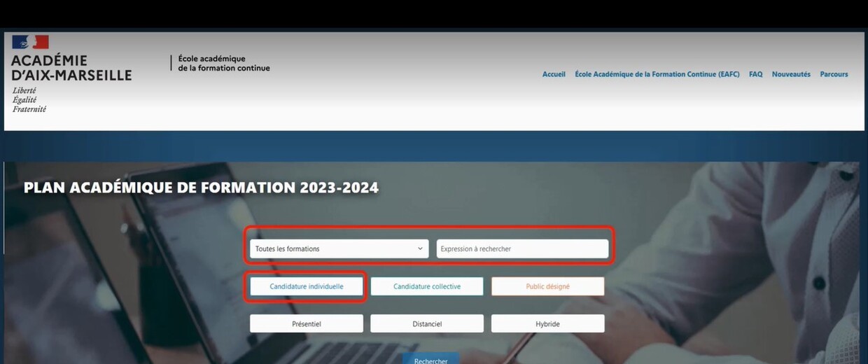This screenshot has height=364, width=868.
Task: Toggle the Distanciel format filter
Action: pyautogui.click(x=427, y=323)
